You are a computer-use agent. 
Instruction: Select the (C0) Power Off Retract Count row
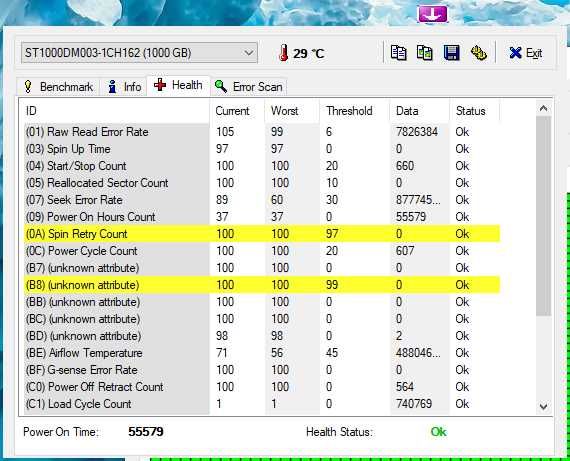(x=262, y=387)
